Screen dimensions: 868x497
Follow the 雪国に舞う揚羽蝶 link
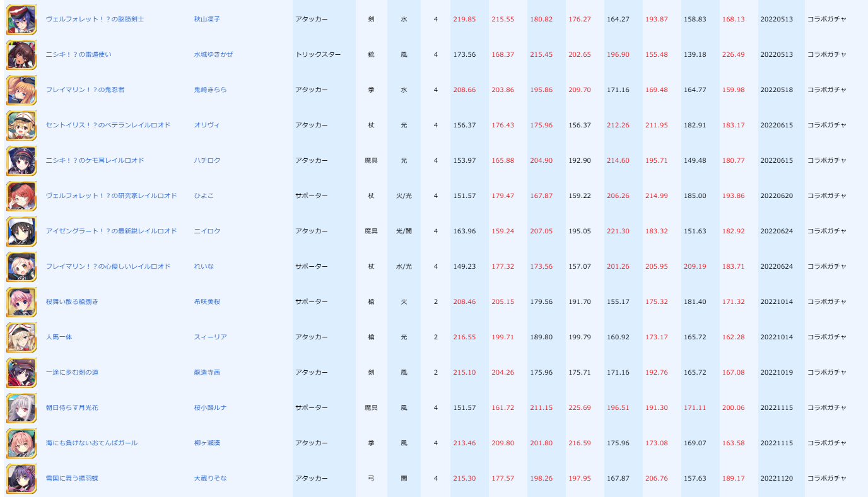pyautogui.click(x=72, y=479)
